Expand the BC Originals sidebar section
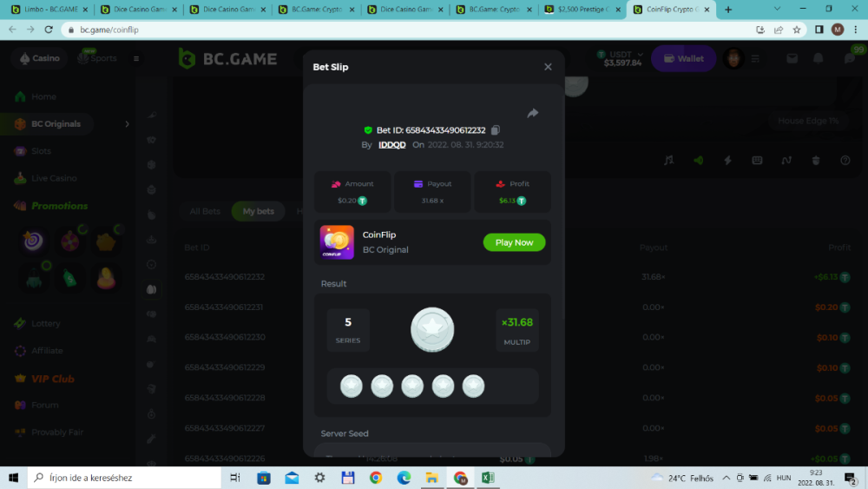This screenshot has width=868, height=489. pos(127,124)
